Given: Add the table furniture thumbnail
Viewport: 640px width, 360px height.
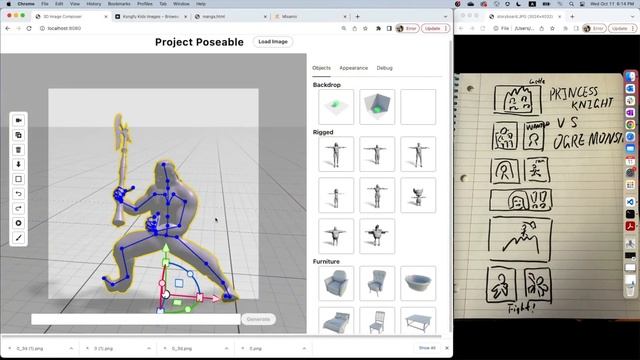Looking at the screenshot, I should click(x=418, y=321).
